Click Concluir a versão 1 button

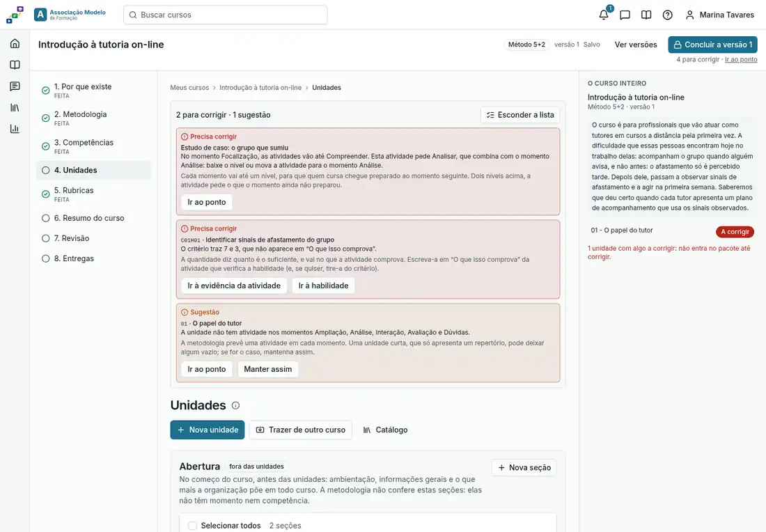(713, 45)
